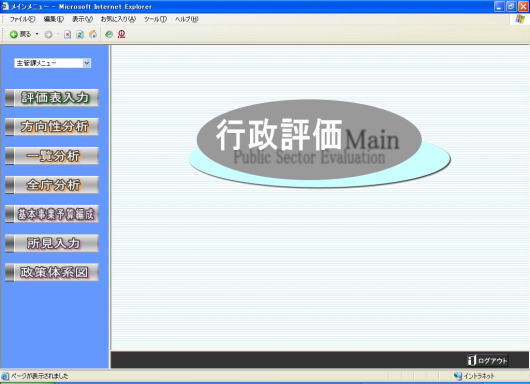
Task: Open the ファイル menu
Action: click(22, 19)
